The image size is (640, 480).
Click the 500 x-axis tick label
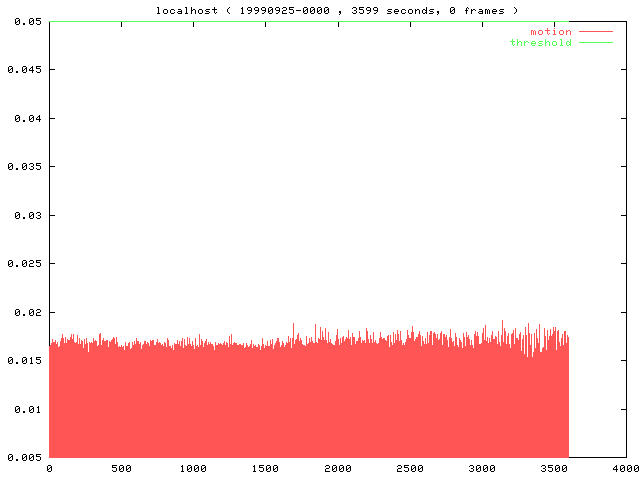point(121,468)
